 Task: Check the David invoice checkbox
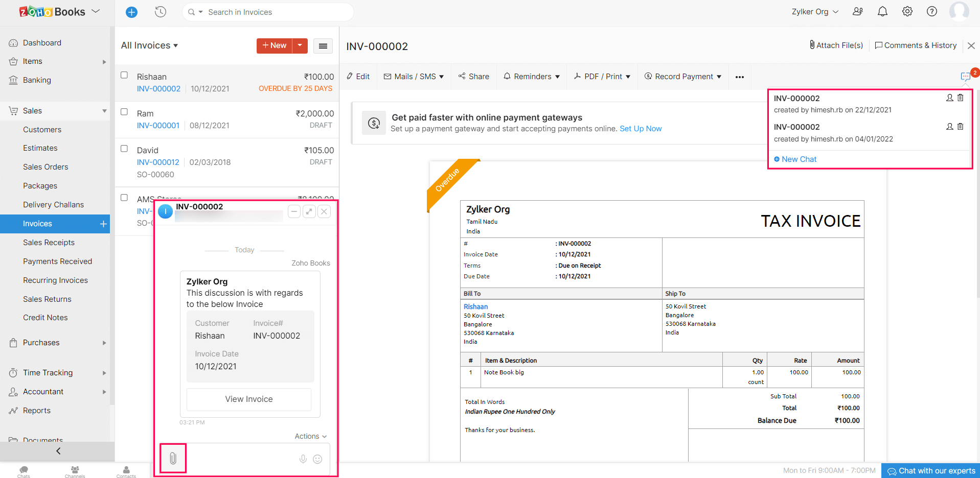point(124,149)
